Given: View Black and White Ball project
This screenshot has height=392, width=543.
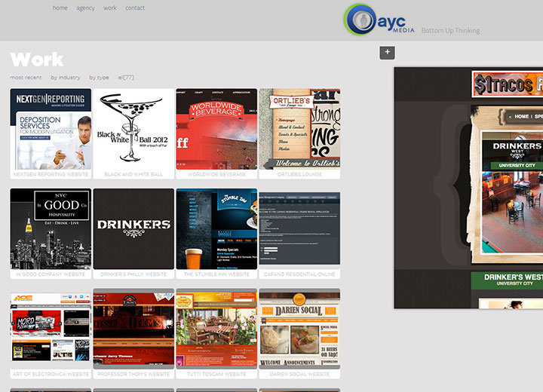Looking at the screenshot, I should tap(133, 129).
